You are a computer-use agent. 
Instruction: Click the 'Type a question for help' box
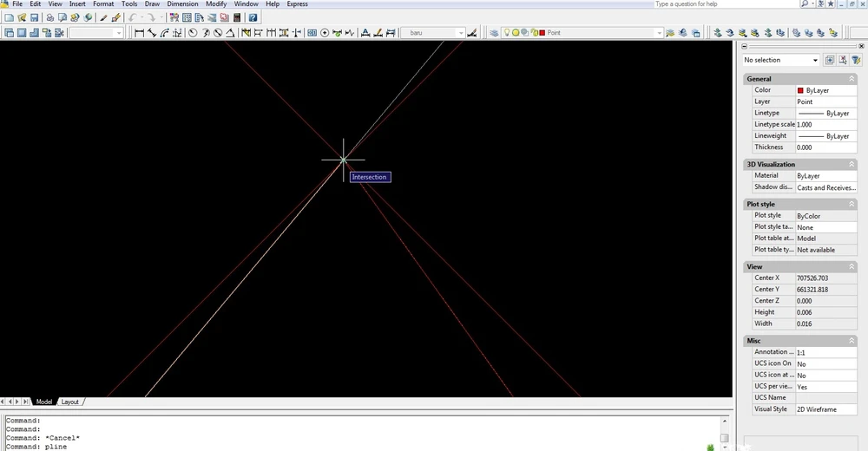pyautogui.click(x=725, y=3)
